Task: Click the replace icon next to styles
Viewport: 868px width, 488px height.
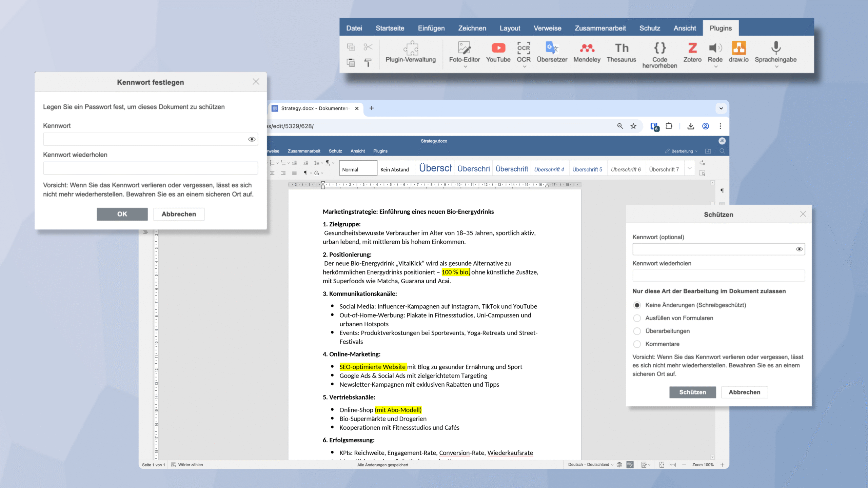Action: 702,163
